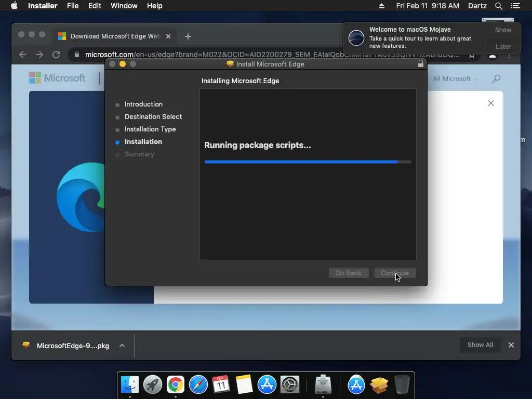Open a new Chrome tab
The height and width of the screenshot is (399, 532).
point(188,36)
